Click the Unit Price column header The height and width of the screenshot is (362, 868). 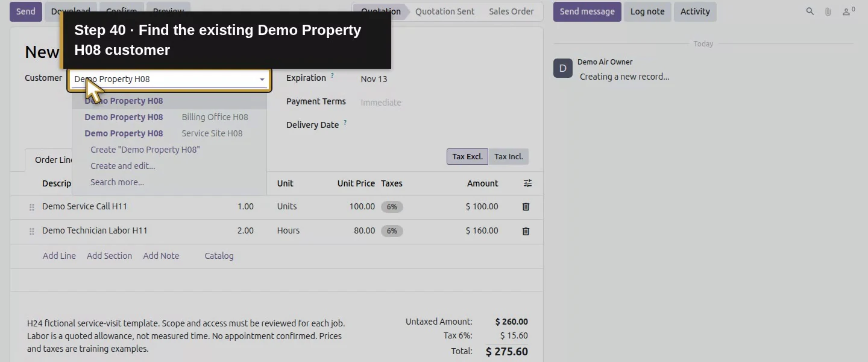[356, 183]
